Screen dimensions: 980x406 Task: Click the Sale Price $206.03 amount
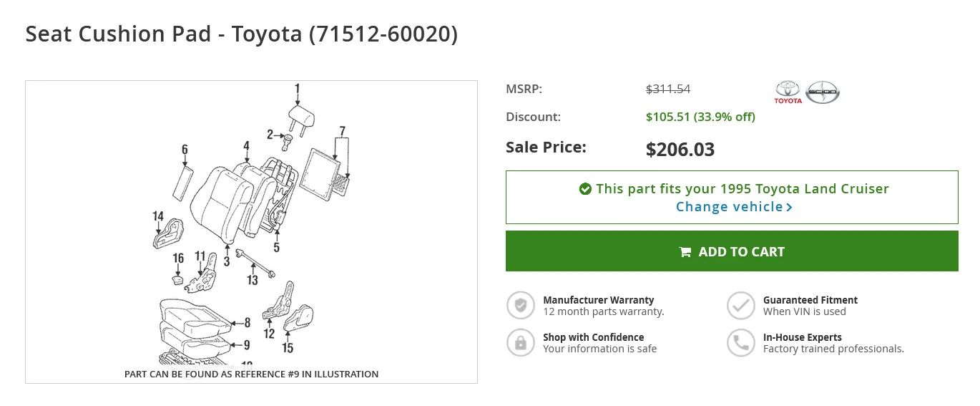[x=680, y=150]
